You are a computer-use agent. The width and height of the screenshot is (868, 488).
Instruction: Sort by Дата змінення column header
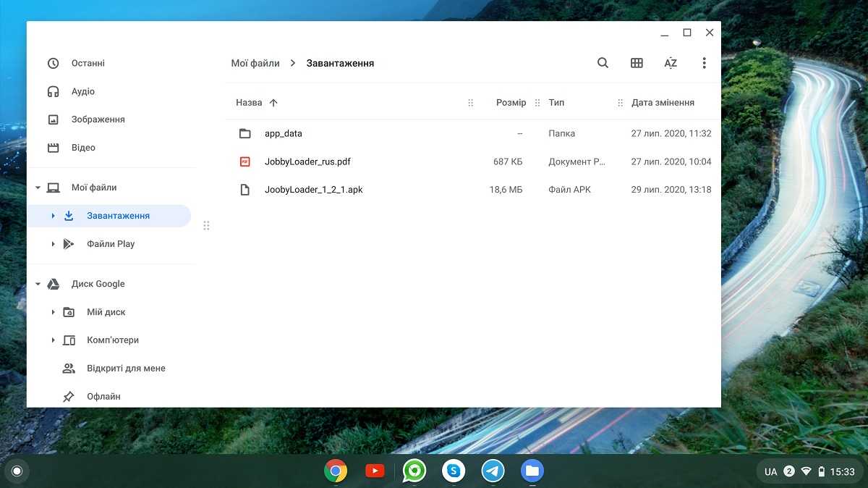[663, 103]
